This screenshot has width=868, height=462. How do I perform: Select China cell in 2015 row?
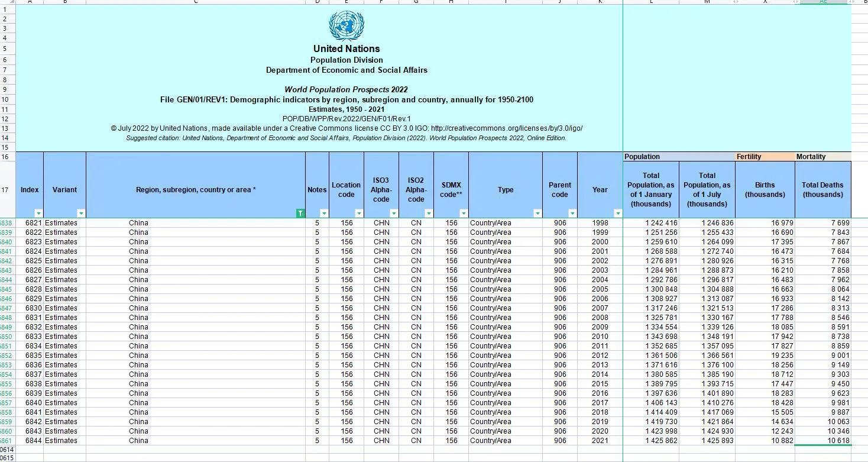tap(196, 384)
